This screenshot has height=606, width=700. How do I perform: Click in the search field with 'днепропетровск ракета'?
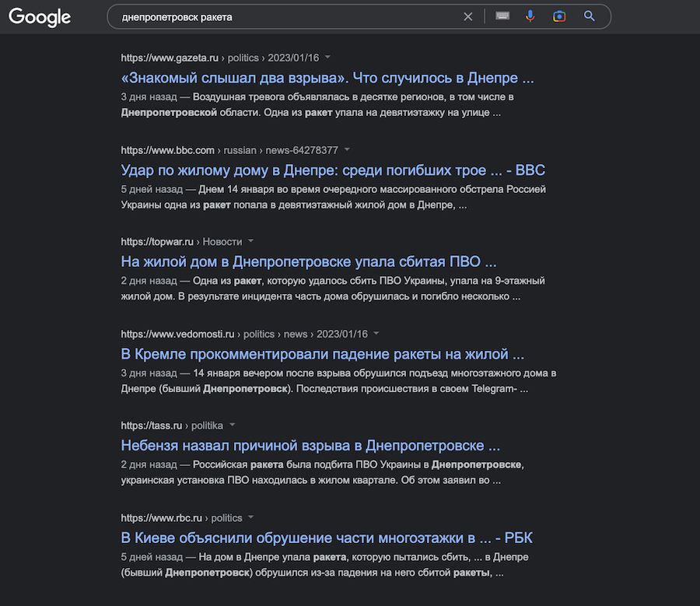click(288, 16)
